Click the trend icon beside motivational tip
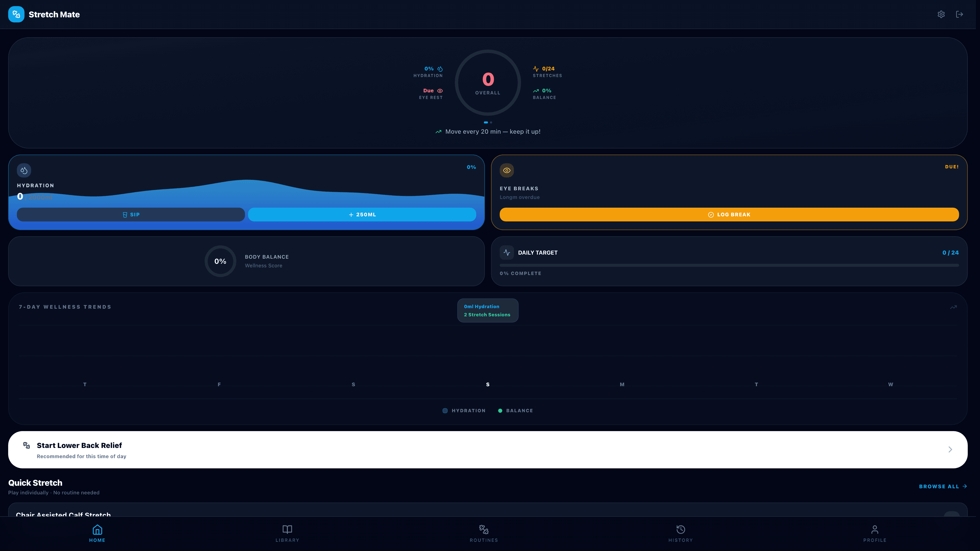Viewport: 980px width, 551px height. (x=438, y=132)
